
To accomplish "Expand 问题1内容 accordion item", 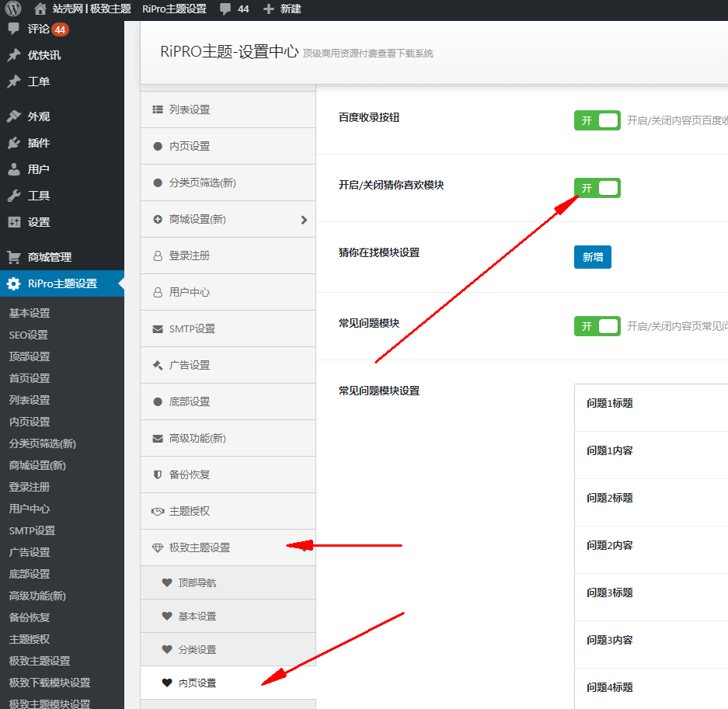I will coord(651,455).
